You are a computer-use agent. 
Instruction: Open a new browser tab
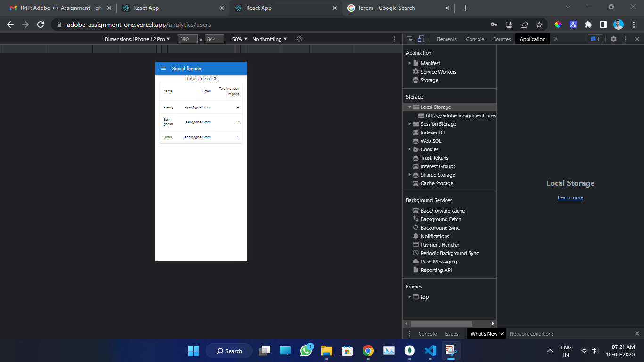(x=465, y=8)
